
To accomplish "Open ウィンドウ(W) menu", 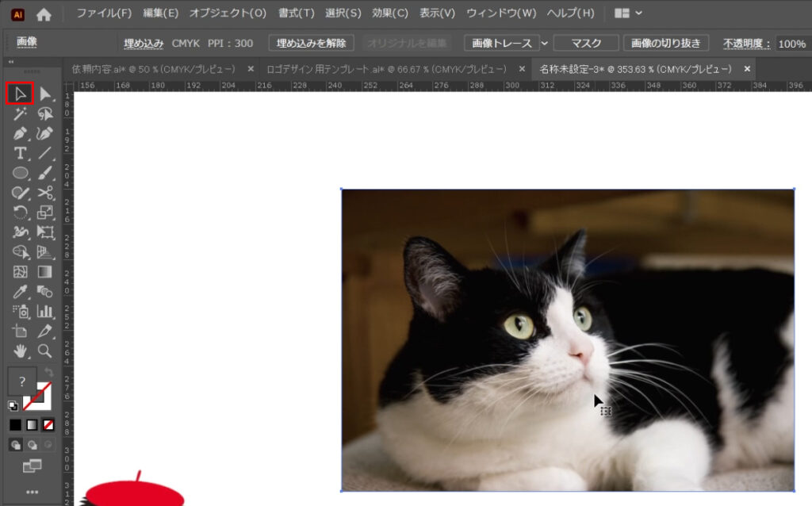I will pos(501,13).
